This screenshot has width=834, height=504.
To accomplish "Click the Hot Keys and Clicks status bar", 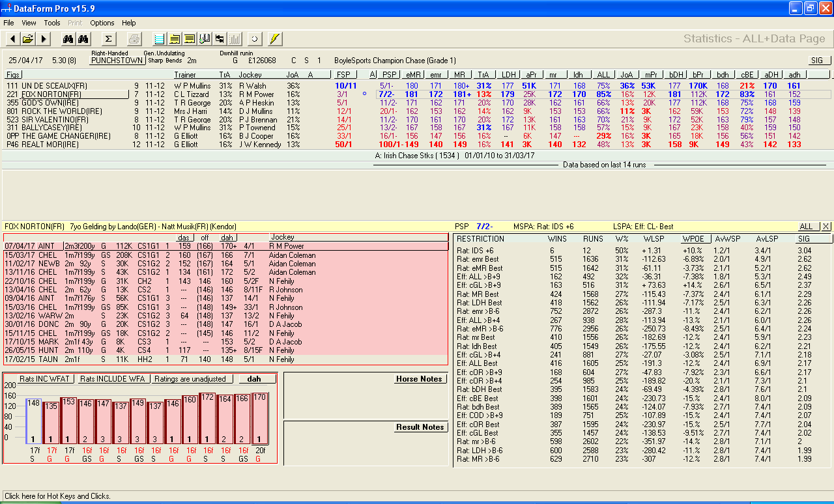I will (59, 497).
